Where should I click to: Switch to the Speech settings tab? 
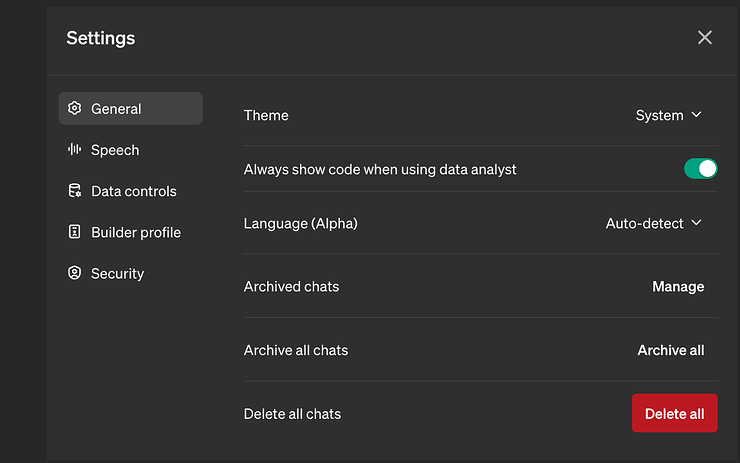pos(115,150)
